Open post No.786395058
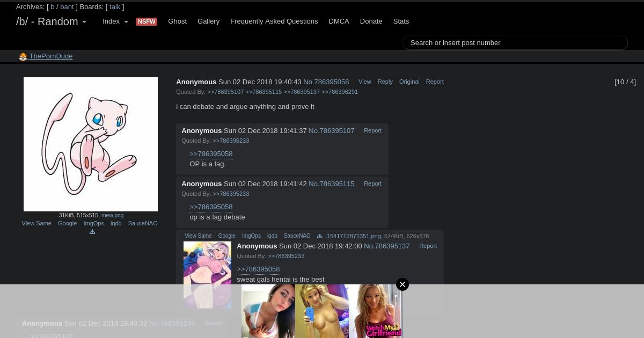 (326, 82)
